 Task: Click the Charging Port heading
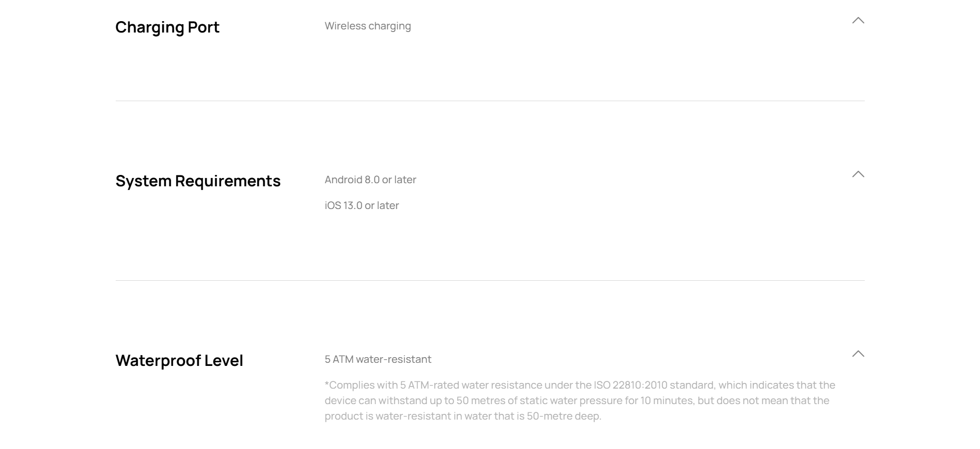click(167, 27)
